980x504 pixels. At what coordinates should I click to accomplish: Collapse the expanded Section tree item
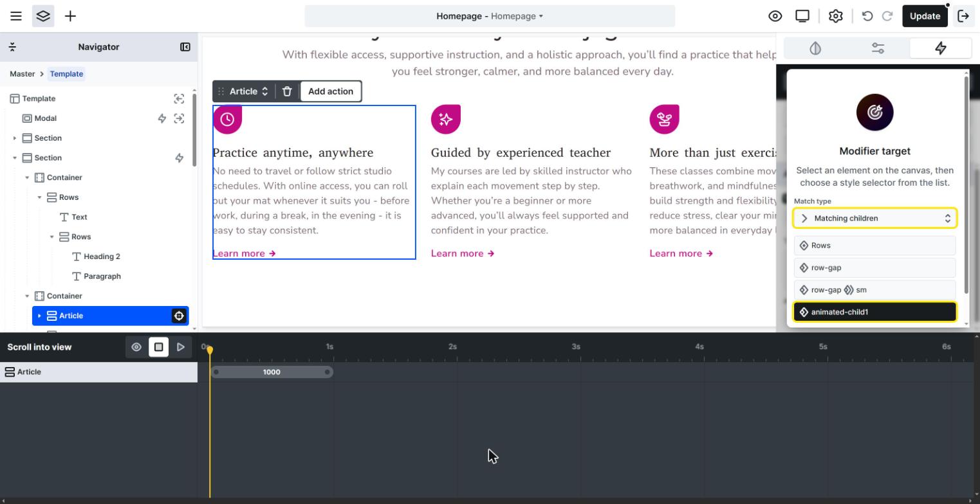pos(15,158)
